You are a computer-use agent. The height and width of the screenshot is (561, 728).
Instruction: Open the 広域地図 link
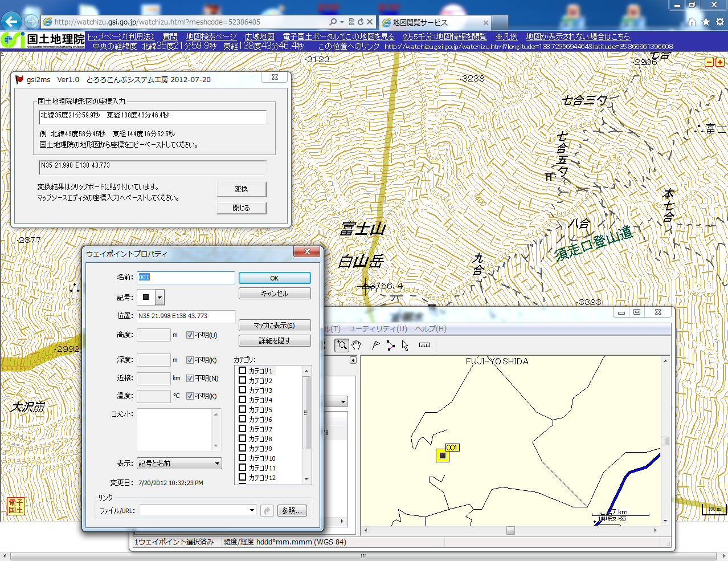tap(260, 36)
